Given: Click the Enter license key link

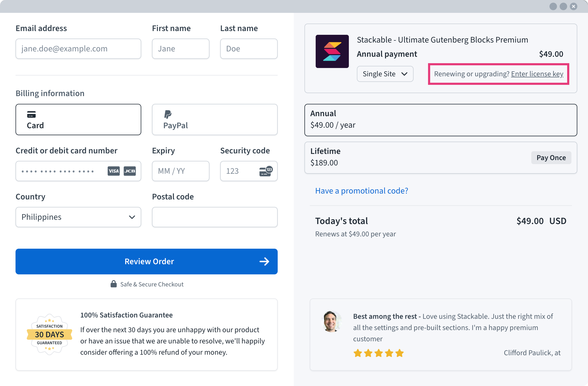Looking at the screenshot, I should tap(537, 74).
